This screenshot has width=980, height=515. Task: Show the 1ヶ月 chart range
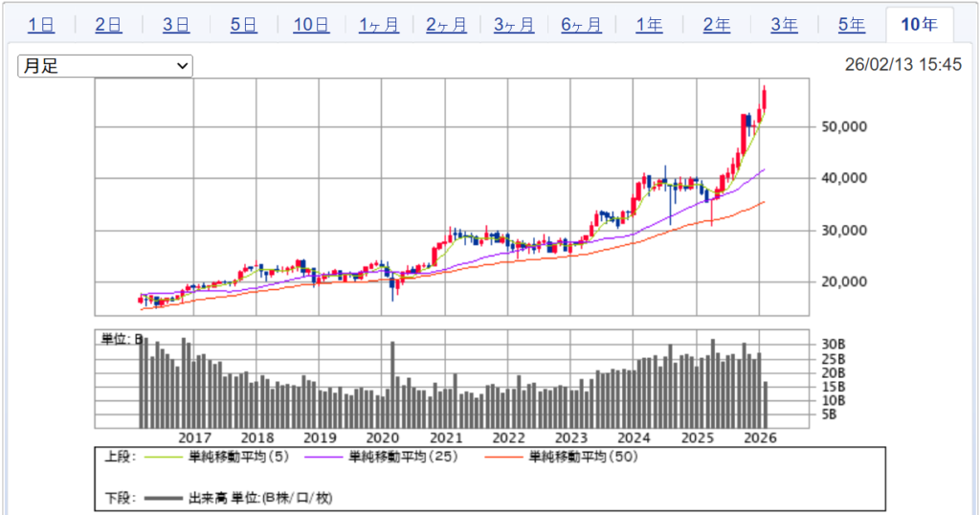click(x=379, y=25)
